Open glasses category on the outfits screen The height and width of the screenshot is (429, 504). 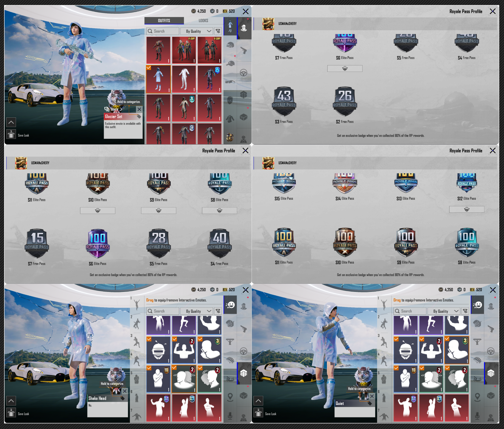(x=230, y=81)
